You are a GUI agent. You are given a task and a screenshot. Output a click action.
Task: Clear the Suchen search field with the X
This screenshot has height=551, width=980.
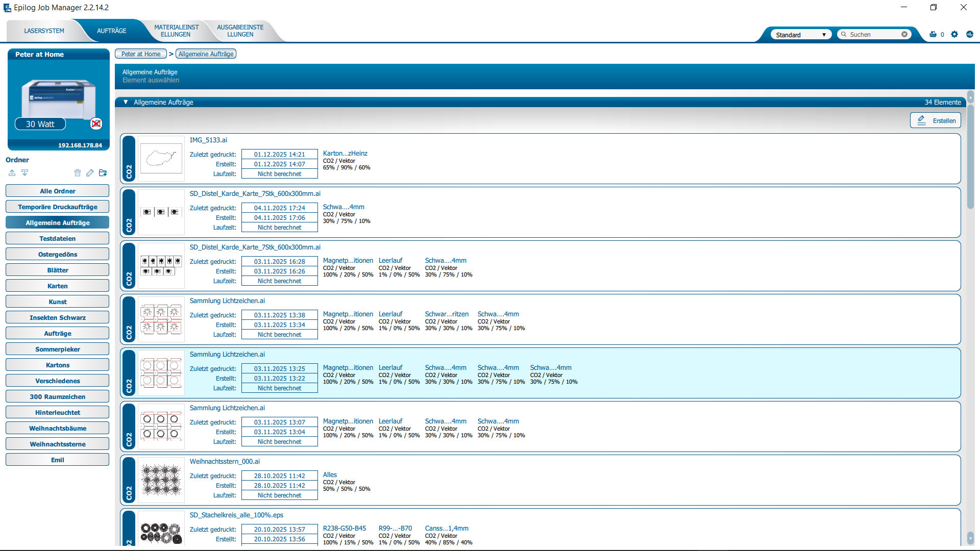(x=904, y=34)
